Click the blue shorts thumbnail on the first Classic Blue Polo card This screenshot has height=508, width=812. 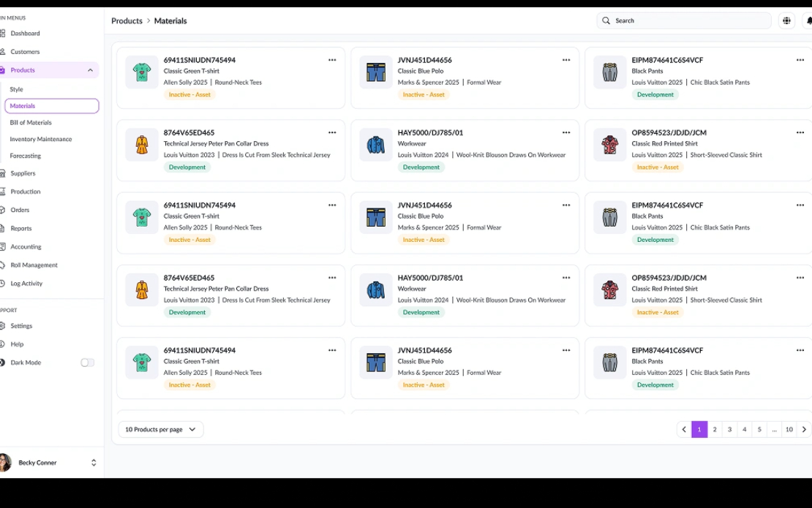(x=376, y=72)
